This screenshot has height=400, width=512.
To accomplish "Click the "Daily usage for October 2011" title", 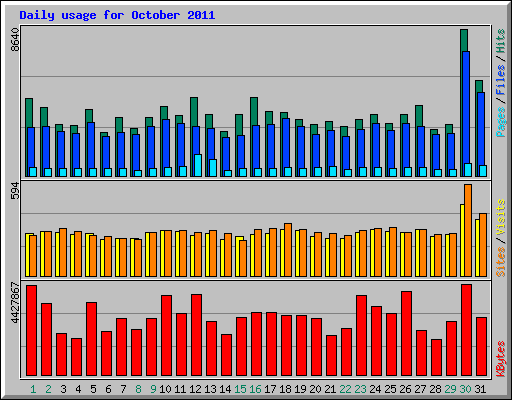I will 117,15.
